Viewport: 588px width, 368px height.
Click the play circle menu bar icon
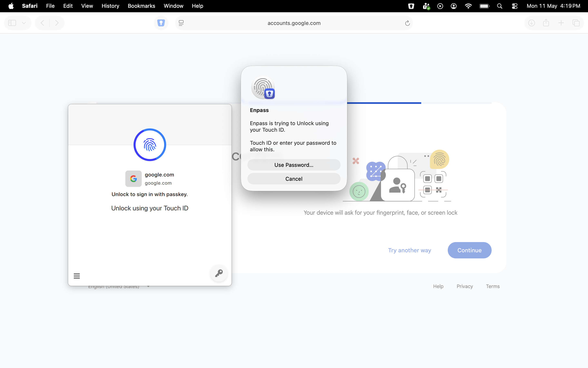(440, 6)
